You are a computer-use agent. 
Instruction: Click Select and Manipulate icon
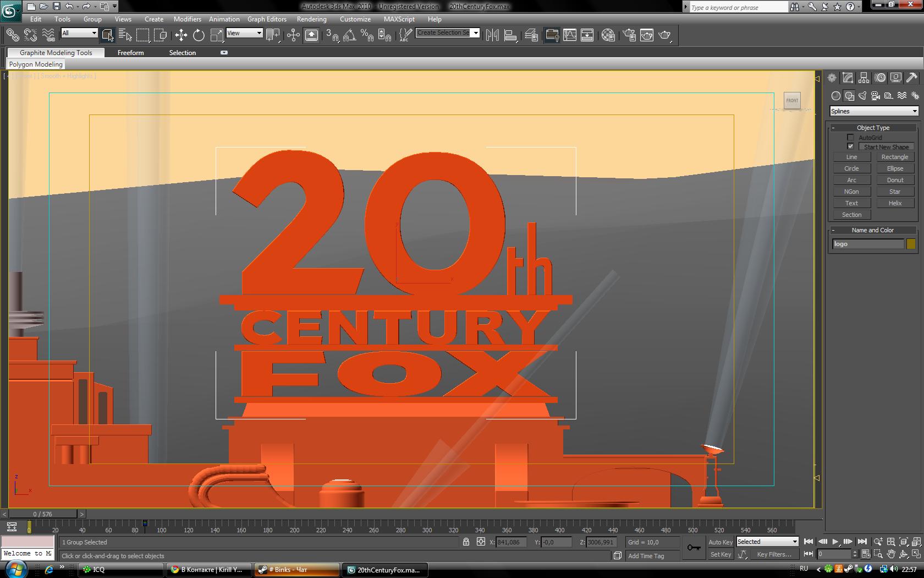point(293,35)
